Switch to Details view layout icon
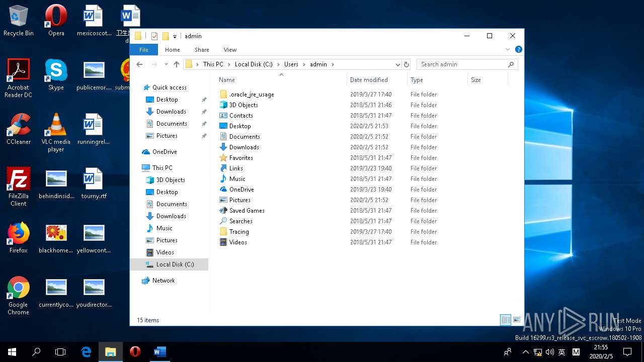644x362 pixels. coord(506,320)
